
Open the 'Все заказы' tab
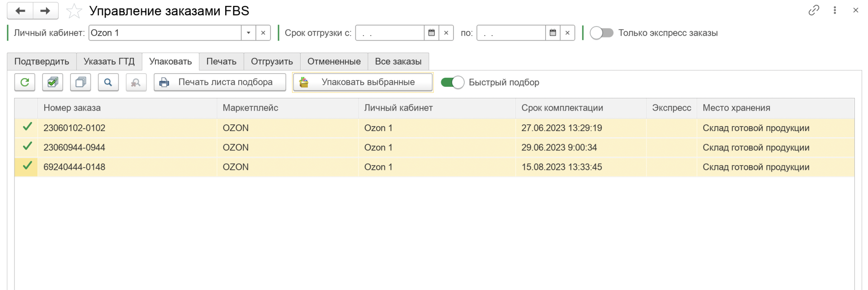click(398, 61)
